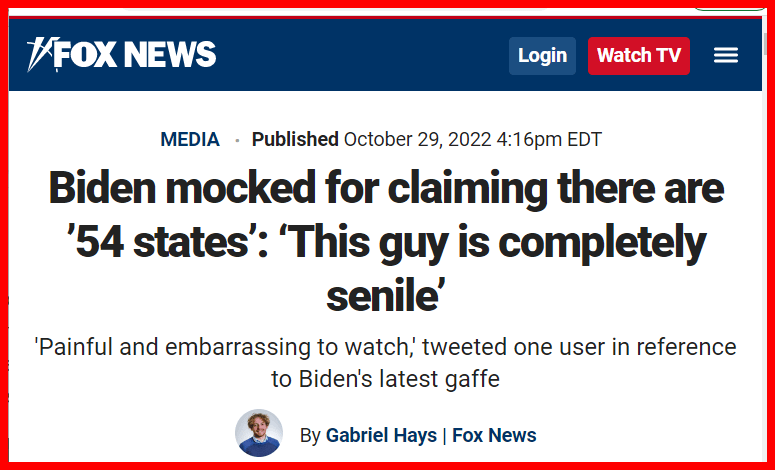The image size is (775, 470).
Task: Open Gabriel Hays author profile link
Action: [383, 435]
